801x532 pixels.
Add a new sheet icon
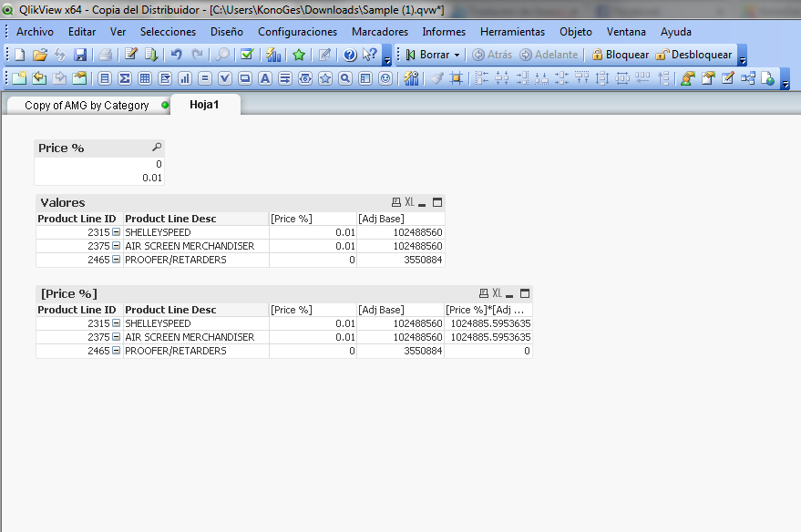tap(19, 78)
